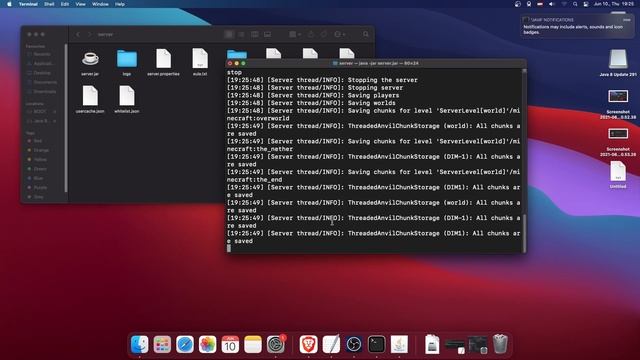Switch Finder to column view

(255, 34)
